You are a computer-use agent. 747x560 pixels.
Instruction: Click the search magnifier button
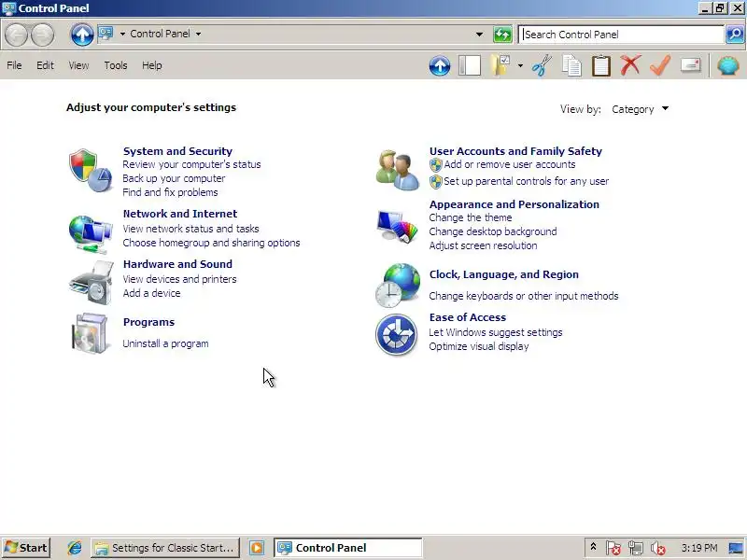pyautogui.click(x=735, y=35)
